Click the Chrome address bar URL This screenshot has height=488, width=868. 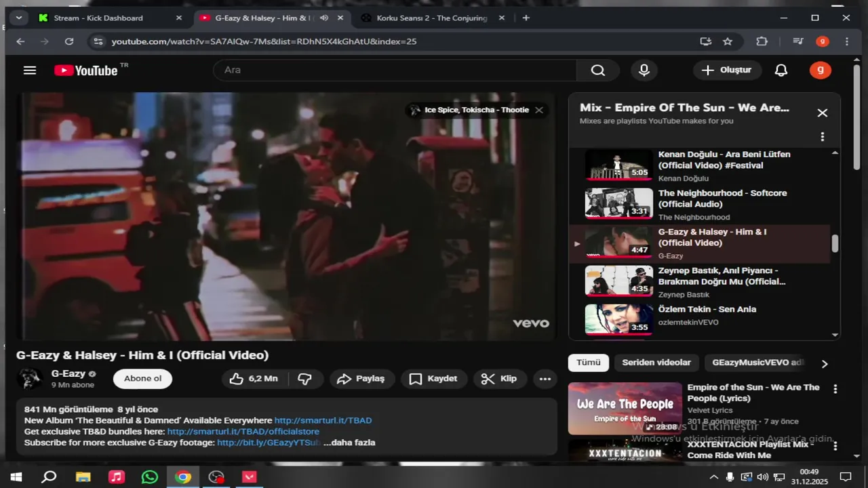(264, 41)
